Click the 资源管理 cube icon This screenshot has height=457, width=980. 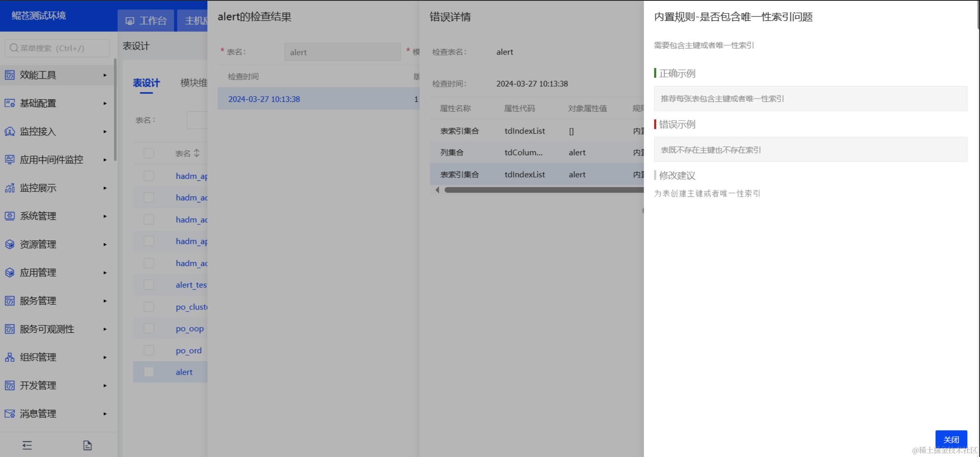pos(9,244)
